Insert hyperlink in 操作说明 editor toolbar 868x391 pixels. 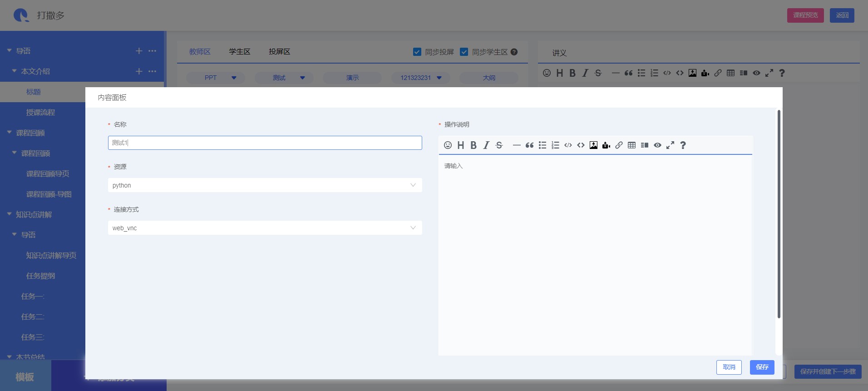[619, 145]
